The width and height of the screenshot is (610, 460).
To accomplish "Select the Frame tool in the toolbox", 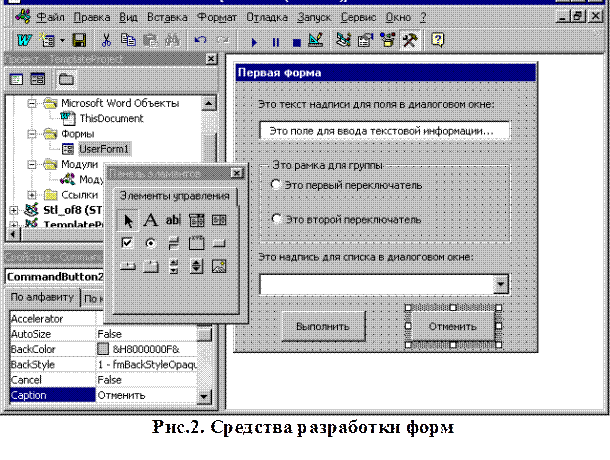I will click(196, 243).
